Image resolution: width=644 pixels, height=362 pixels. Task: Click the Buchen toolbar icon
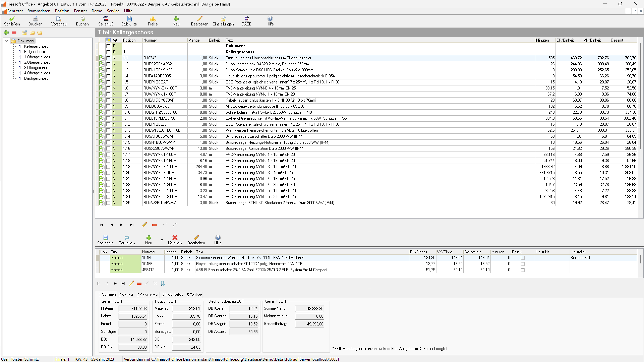tap(82, 19)
